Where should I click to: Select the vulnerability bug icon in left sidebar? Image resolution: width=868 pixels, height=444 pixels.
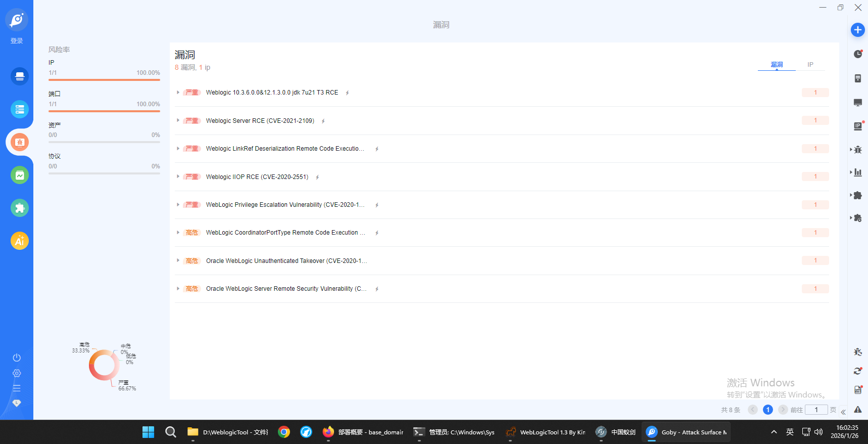[x=20, y=142]
